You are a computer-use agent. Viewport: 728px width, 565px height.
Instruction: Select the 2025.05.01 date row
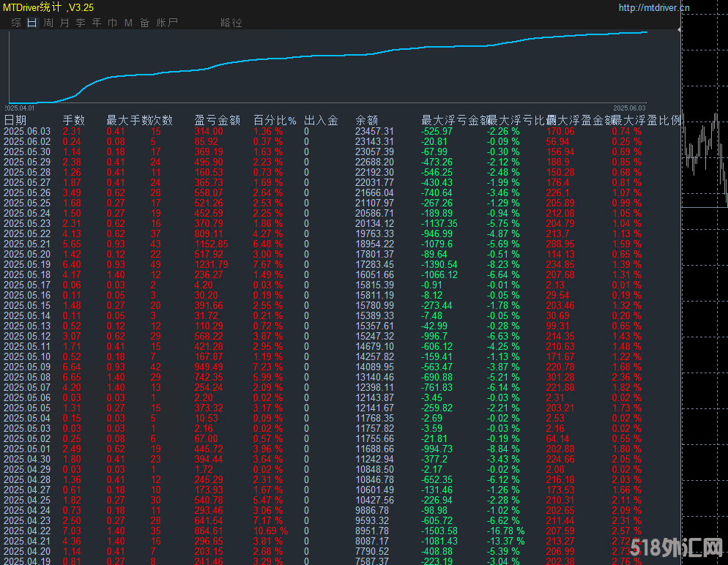[x=27, y=449]
